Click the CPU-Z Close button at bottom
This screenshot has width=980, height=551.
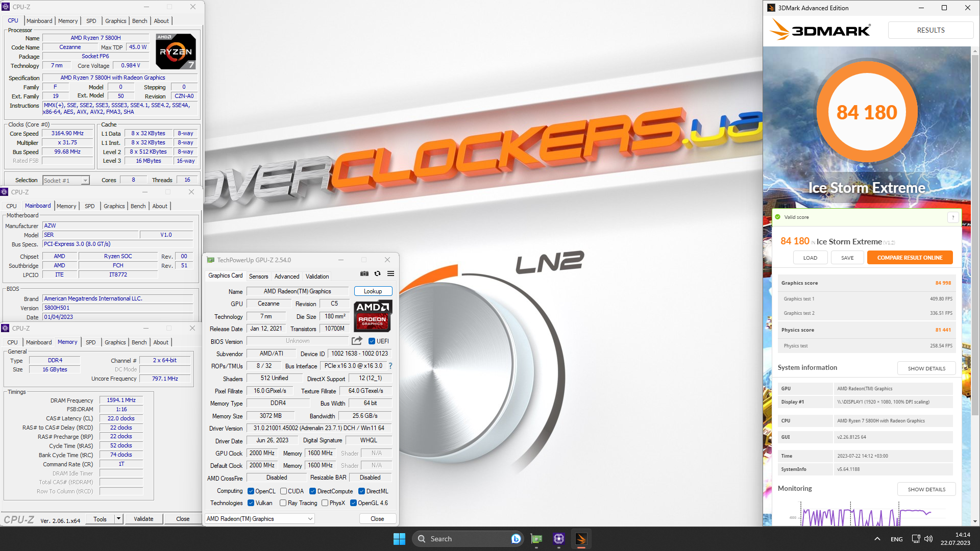(183, 519)
